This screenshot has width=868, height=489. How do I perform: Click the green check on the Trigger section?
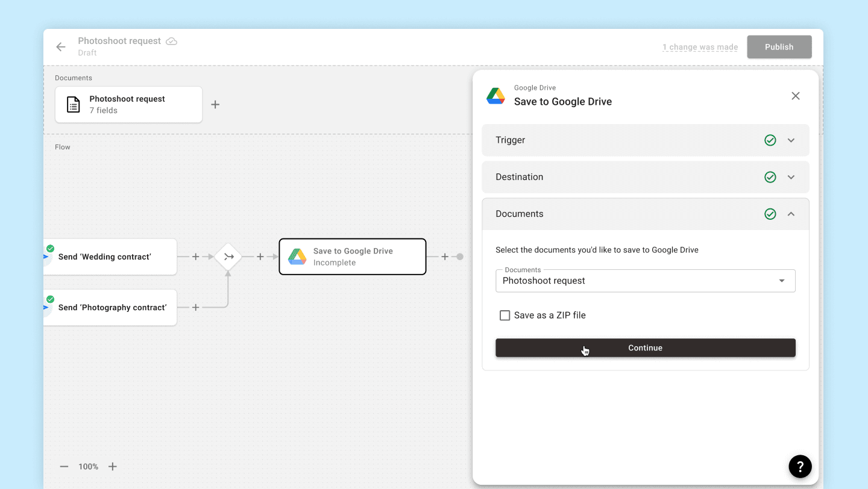[770, 140]
